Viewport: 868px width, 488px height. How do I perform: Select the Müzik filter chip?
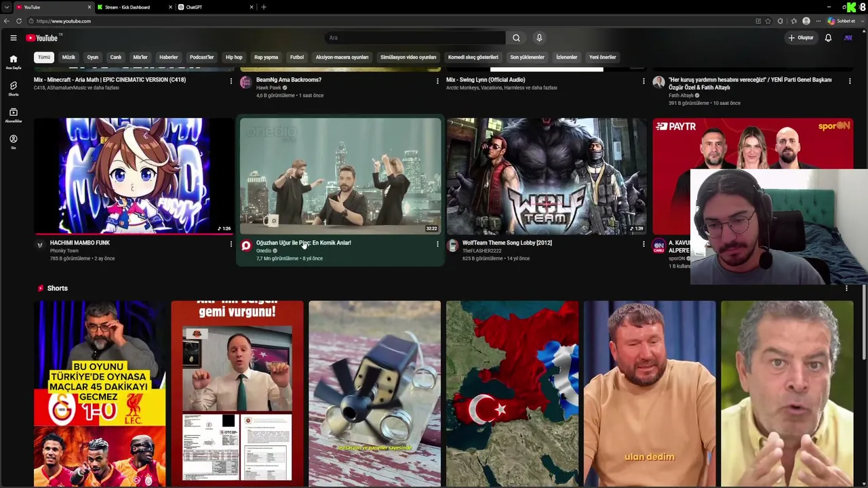click(x=69, y=58)
